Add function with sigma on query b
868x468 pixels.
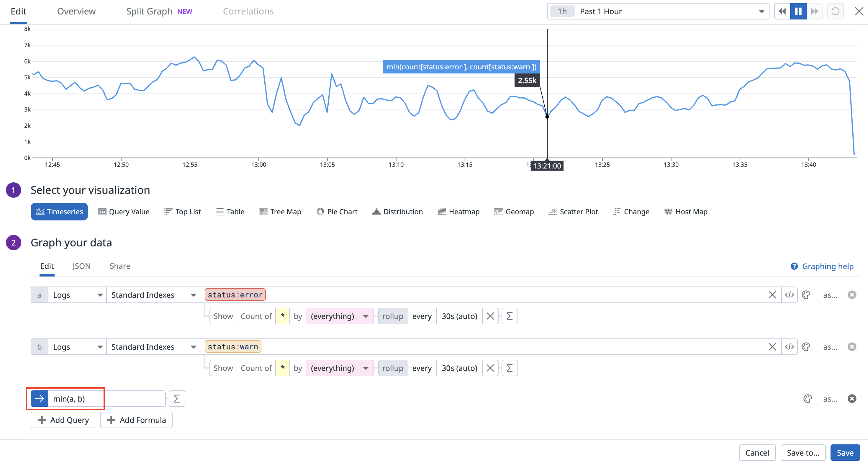[x=510, y=368]
